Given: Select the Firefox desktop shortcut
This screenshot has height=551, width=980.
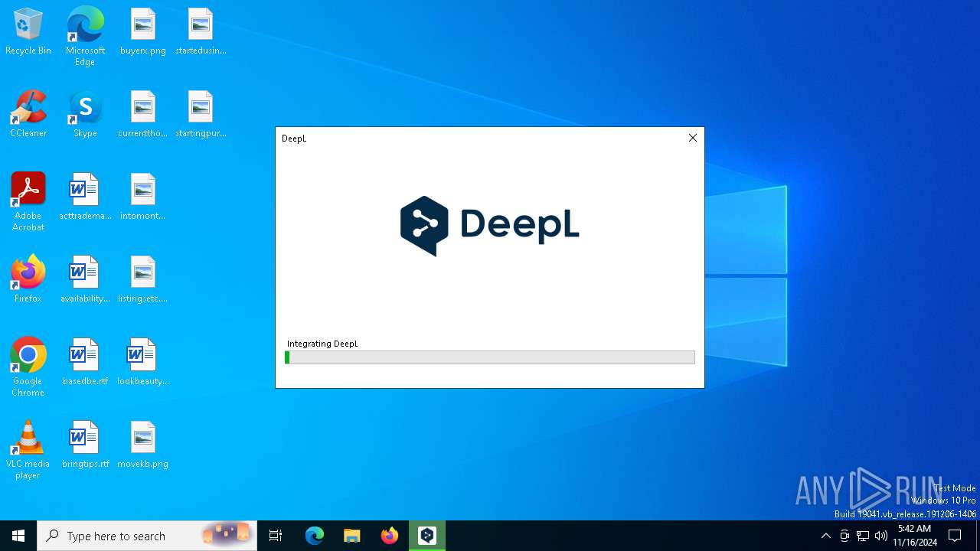Looking at the screenshot, I should 28,280.
